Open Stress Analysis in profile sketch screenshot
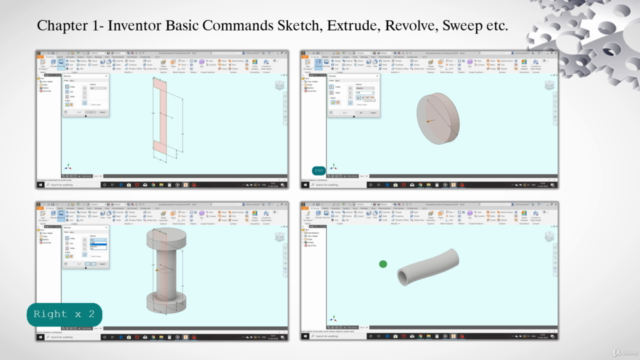Image resolution: width=640 pixels, height=360 pixels. (x=255, y=64)
